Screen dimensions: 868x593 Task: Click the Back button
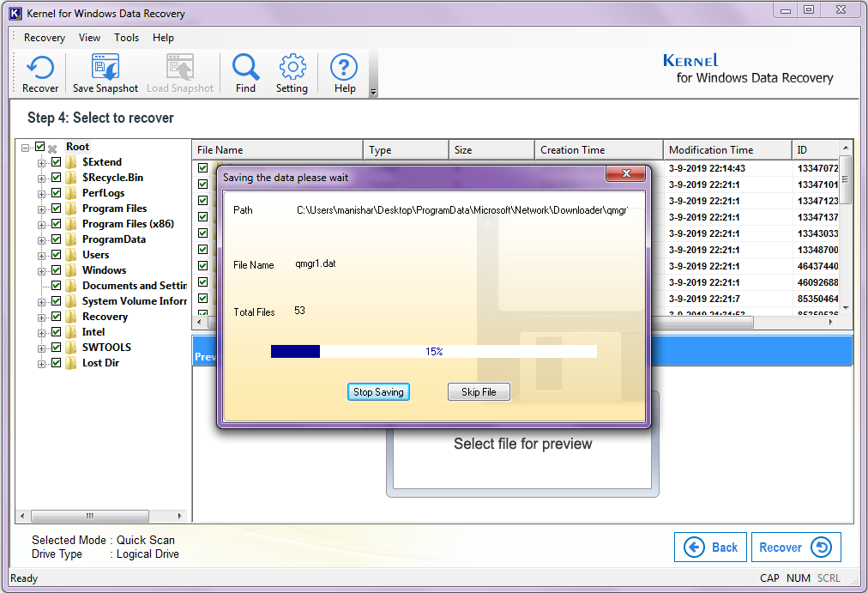(711, 547)
